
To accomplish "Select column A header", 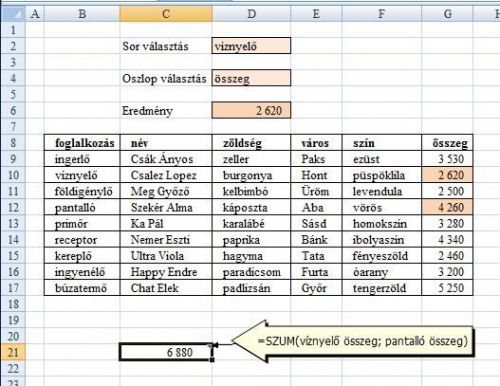I will [35, 14].
